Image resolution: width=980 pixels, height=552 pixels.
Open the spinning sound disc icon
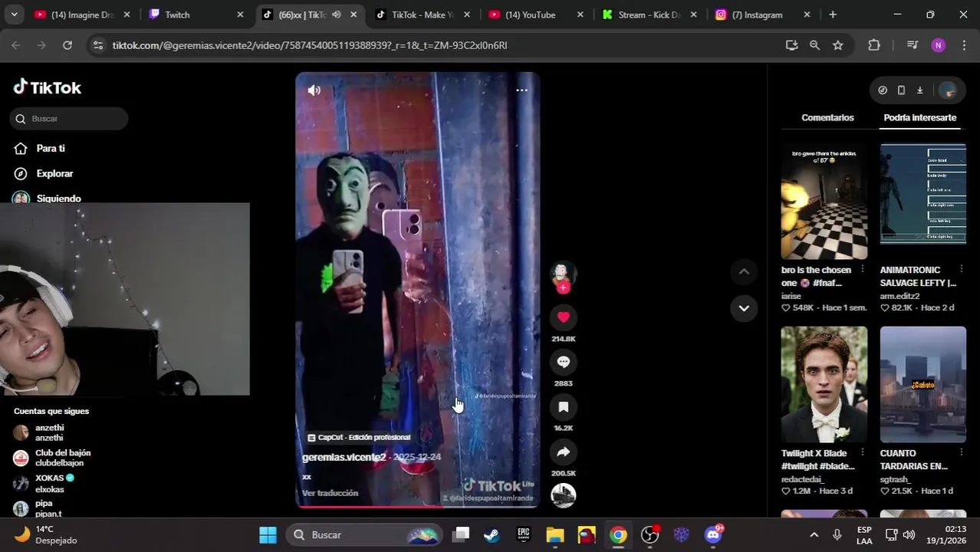(563, 495)
